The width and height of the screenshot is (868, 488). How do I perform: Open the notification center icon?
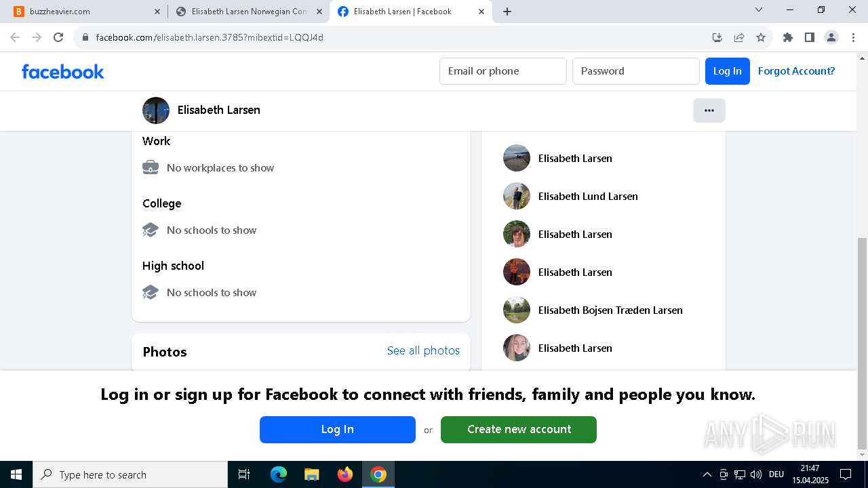coord(846,474)
